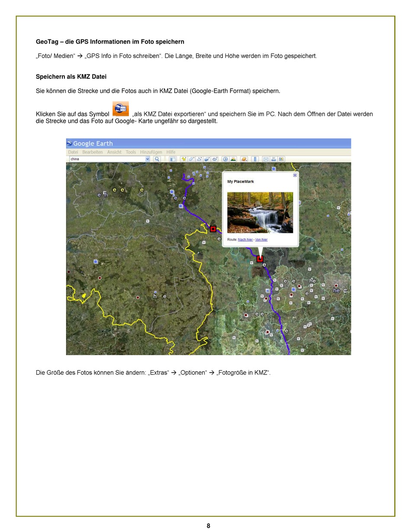Click the historical imagery clock icon

(x=225, y=159)
